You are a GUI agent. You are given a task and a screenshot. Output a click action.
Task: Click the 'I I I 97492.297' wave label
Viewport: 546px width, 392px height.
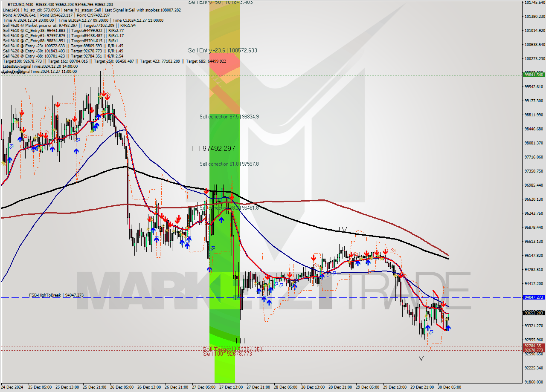[x=213, y=148]
